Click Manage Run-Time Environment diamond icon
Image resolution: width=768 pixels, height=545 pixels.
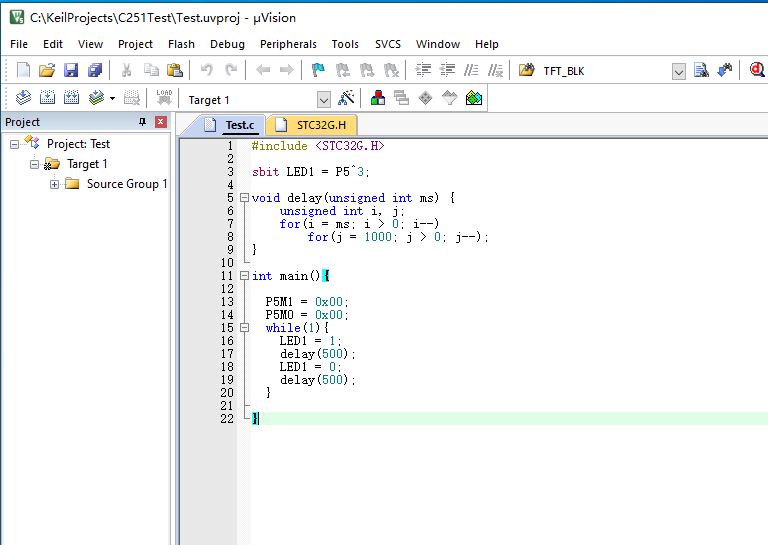[425, 98]
